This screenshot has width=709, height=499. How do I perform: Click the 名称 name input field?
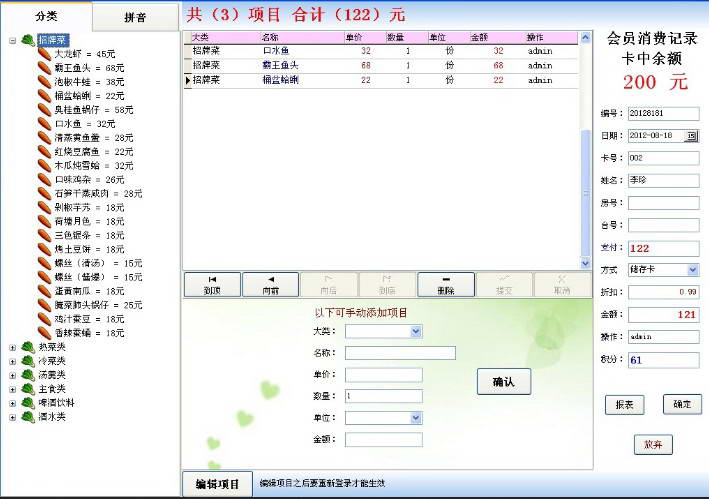[400, 353]
